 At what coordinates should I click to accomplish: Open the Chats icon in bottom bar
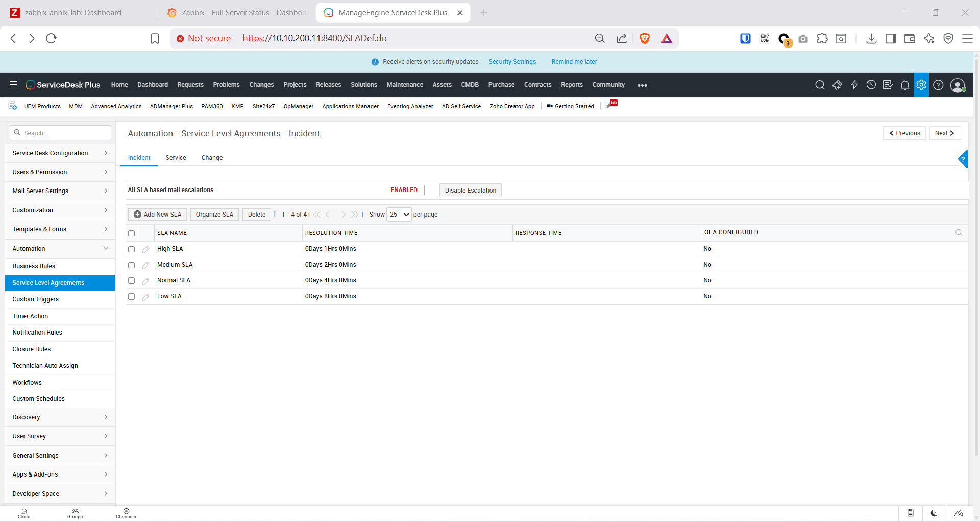click(24, 513)
